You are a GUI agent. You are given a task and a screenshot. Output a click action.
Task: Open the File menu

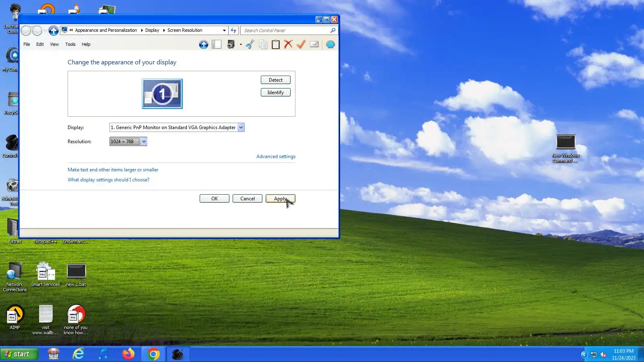tap(27, 45)
